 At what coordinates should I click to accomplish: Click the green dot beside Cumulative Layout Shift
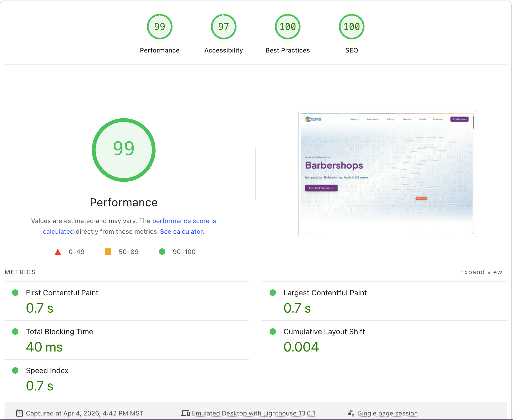point(273,332)
